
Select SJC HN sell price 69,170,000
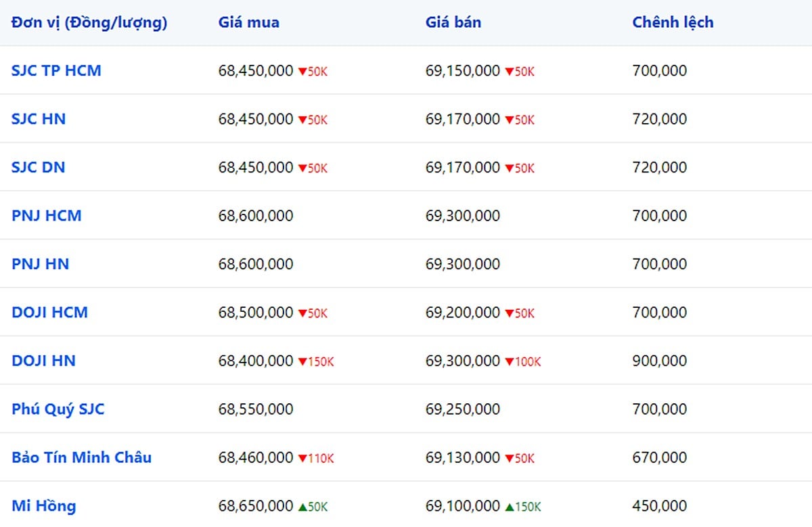point(463,119)
